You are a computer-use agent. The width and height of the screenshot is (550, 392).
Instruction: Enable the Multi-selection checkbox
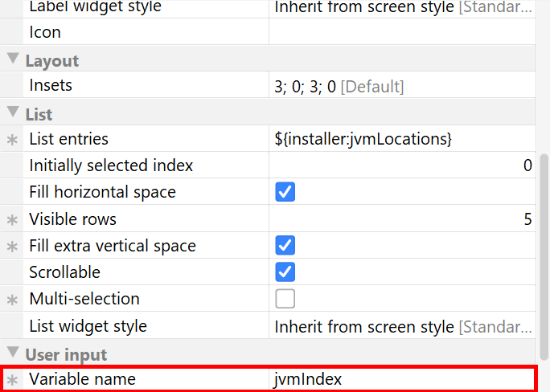pos(285,299)
